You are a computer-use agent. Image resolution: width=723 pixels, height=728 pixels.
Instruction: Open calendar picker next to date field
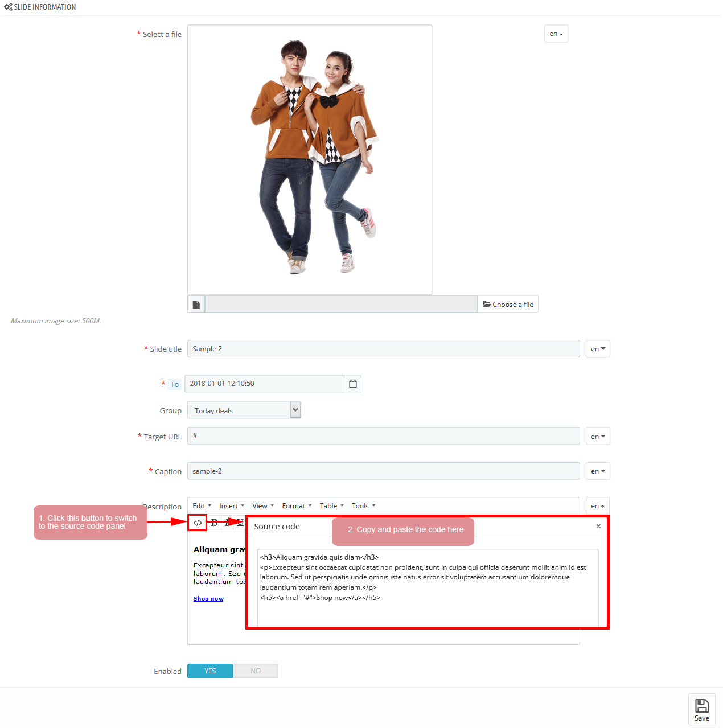(353, 384)
